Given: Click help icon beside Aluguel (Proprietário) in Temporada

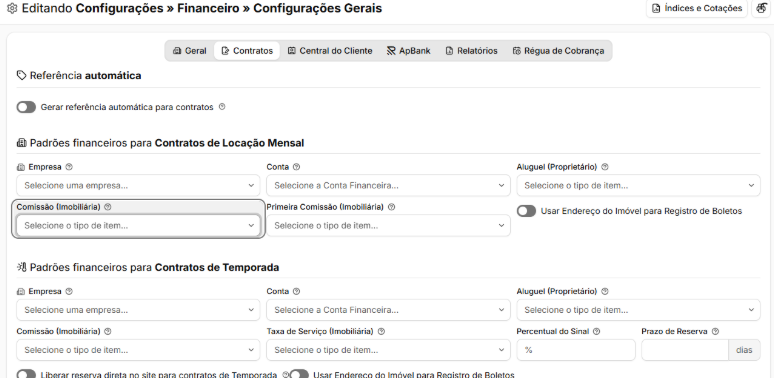Looking at the screenshot, I should pyautogui.click(x=605, y=291).
